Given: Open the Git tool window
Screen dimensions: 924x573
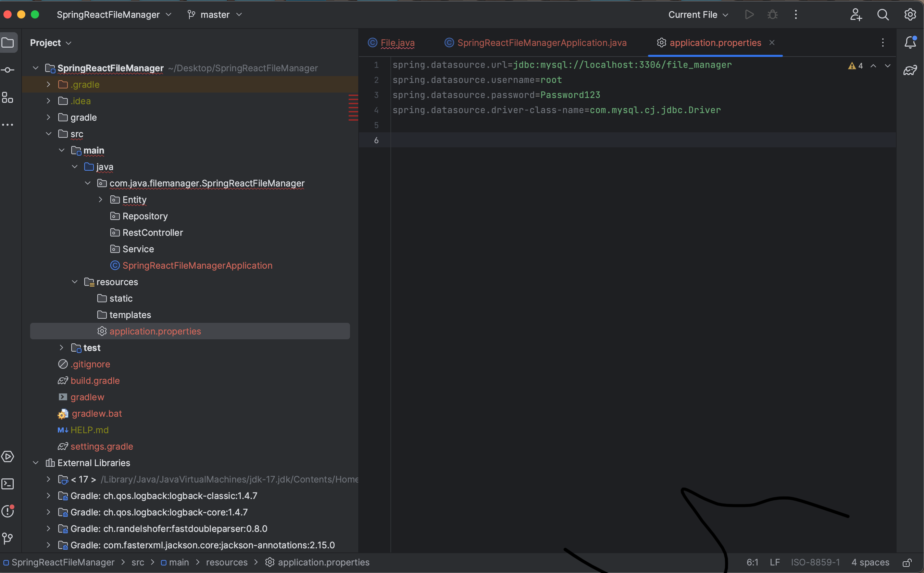Looking at the screenshot, I should [x=8, y=538].
